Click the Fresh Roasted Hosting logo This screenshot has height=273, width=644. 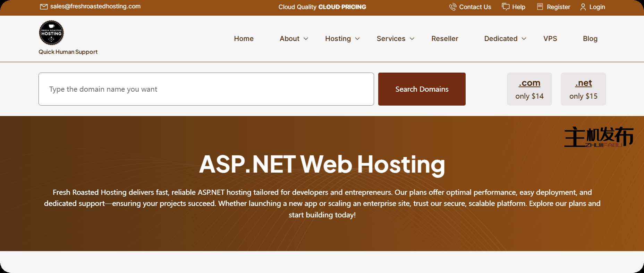(51, 33)
